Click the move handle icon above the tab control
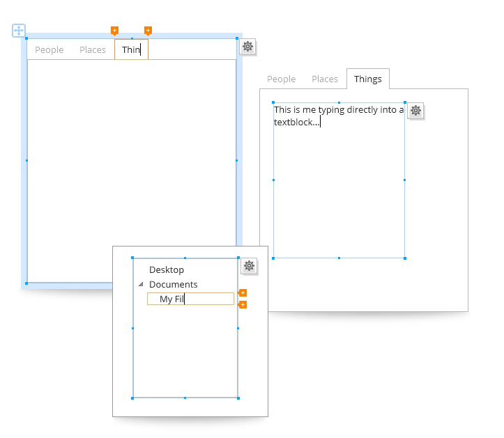504x438 pixels. 19,31
